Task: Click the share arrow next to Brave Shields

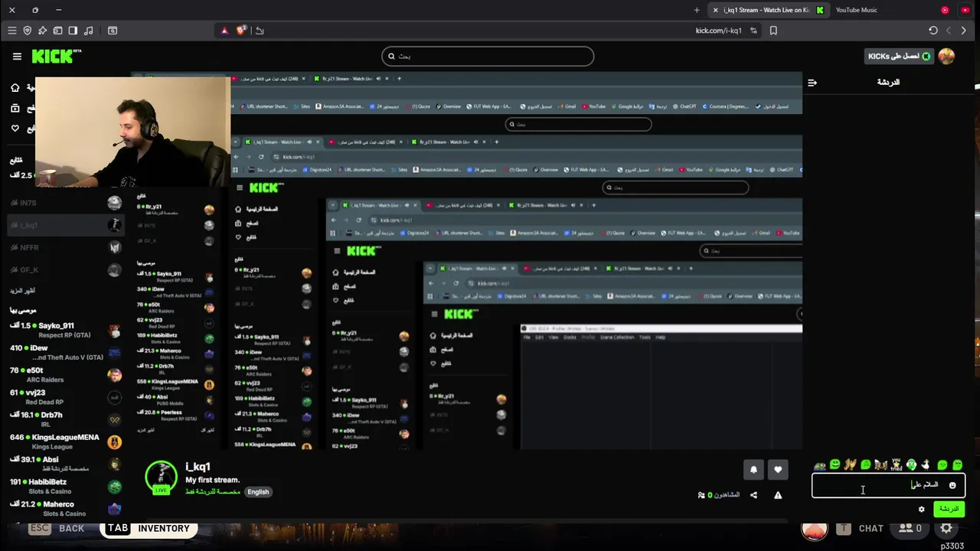Action: tap(260, 31)
